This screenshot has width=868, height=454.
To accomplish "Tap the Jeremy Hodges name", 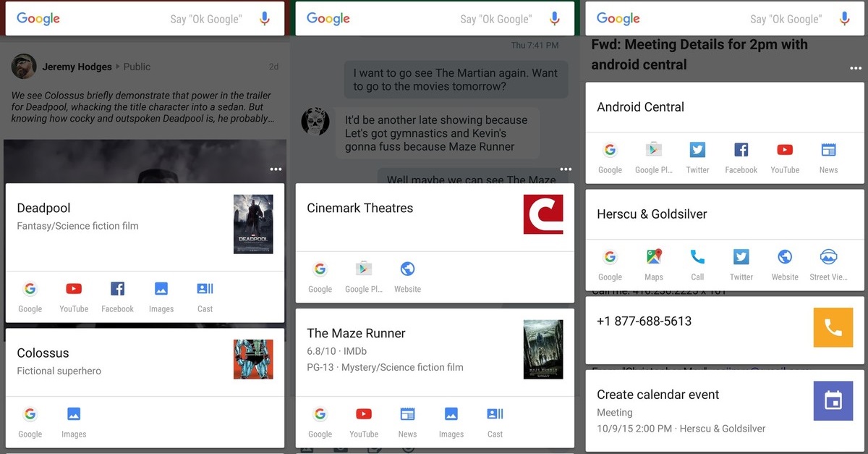I will (x=77, y=67).
